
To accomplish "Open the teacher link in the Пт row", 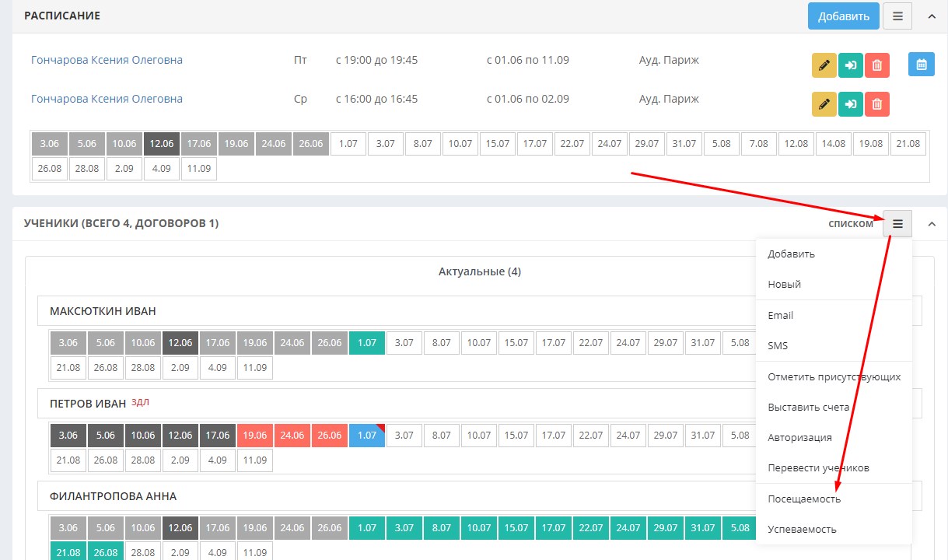I will coord(107,60).
